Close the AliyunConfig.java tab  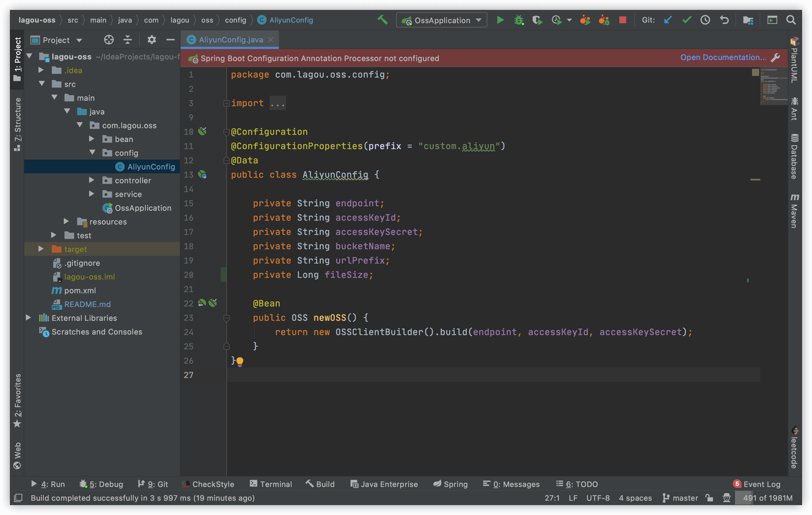point(270,40)
